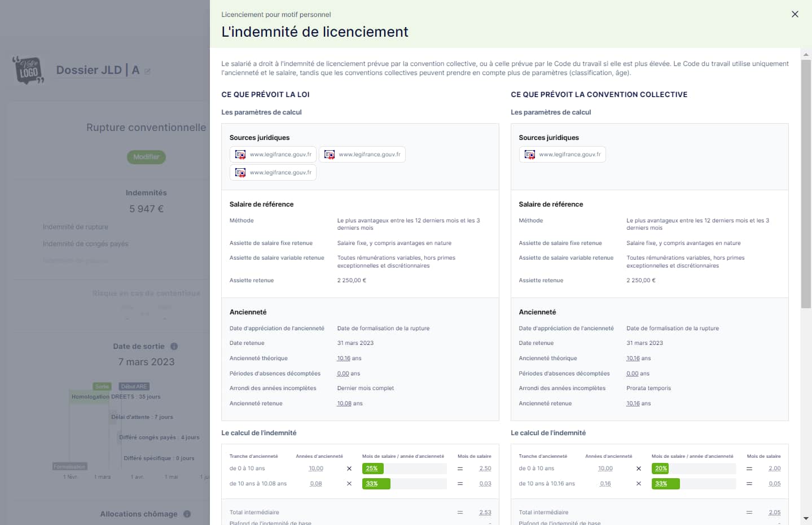Close the indemnité de licenciement panel
Screen dimensions: 812x525
[795, 14]
